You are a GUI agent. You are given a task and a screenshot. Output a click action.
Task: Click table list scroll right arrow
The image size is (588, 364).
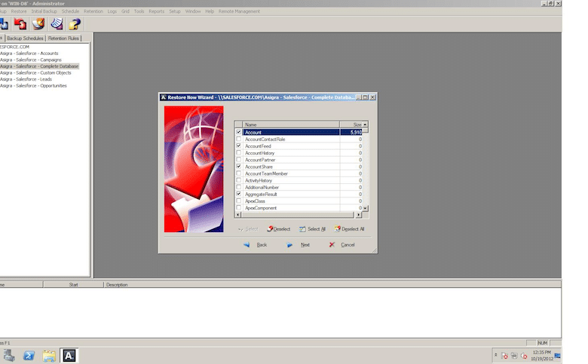[x=359, y=215]
